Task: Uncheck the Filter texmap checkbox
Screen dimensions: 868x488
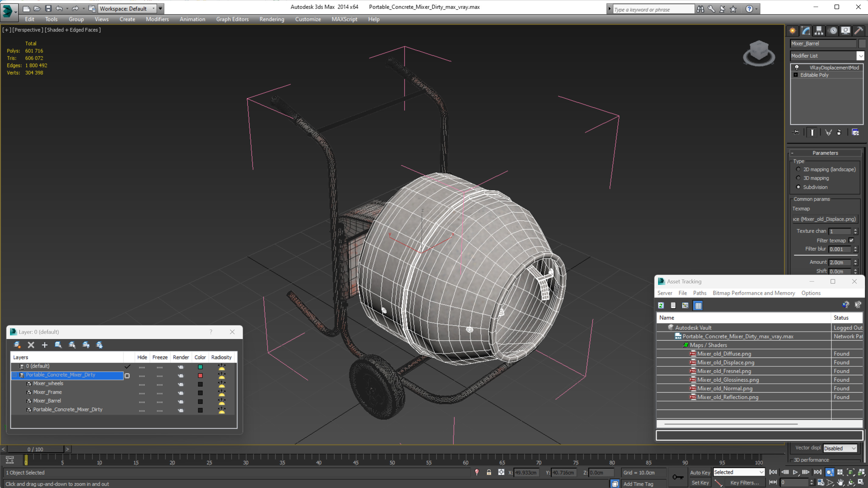Action: click(852, 240)
